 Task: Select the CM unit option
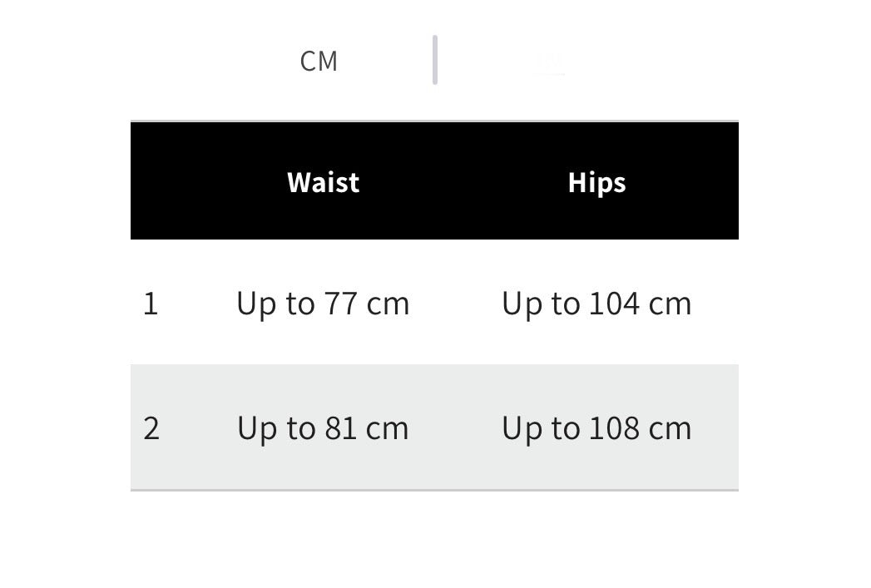click(x=319, y=61)
